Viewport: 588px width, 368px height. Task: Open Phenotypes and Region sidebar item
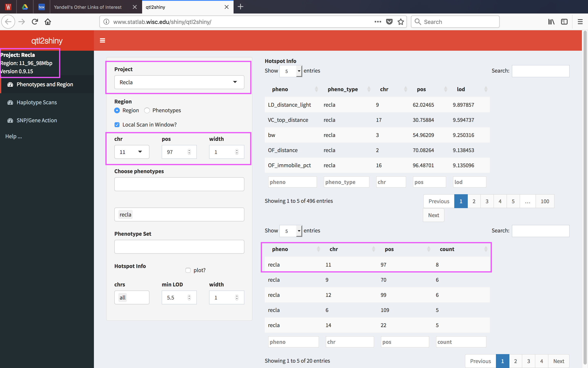click(x=47, y=84)
